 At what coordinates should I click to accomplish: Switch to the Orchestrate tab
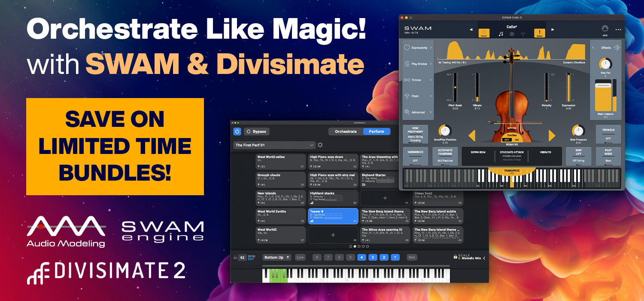coord(346,132)
